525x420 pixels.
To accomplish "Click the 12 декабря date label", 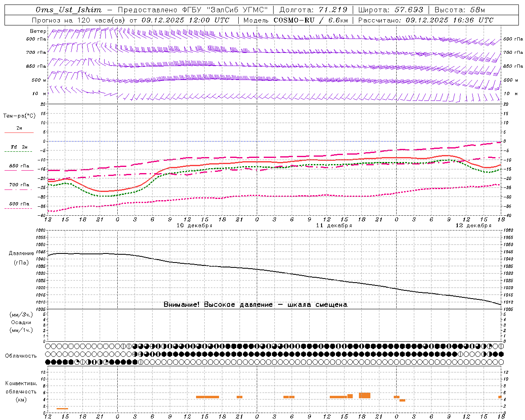I will (x=473, y=226).
